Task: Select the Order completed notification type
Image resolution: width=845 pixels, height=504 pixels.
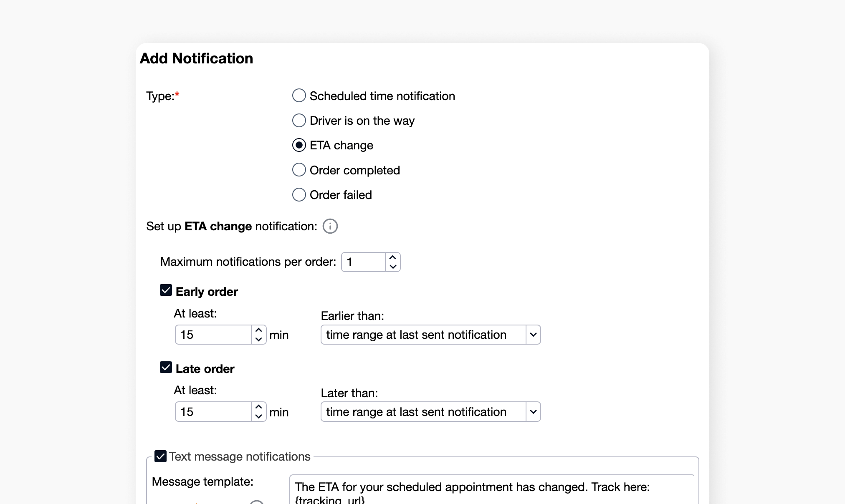Action: (299, 169)
